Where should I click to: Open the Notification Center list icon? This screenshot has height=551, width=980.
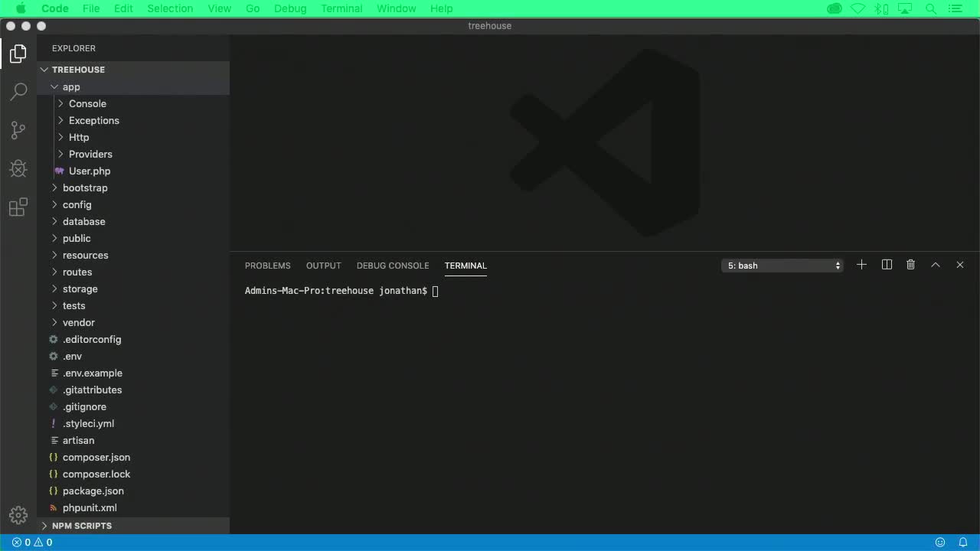[955, 8]
